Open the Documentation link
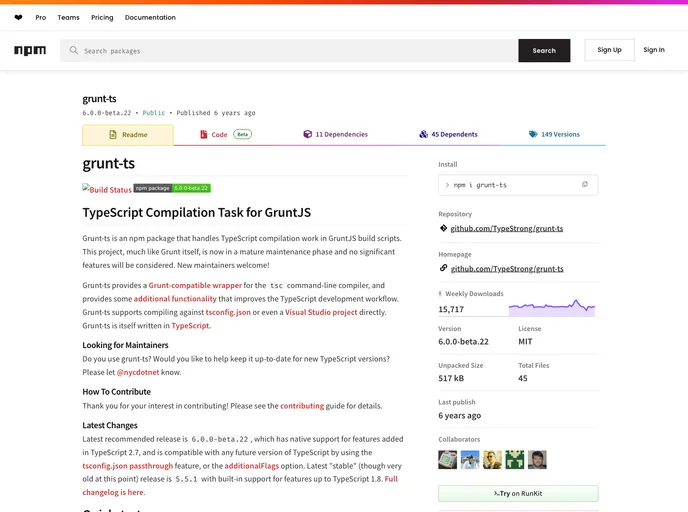688x512 pixels. pyautogui.click(x=150, y=18)
